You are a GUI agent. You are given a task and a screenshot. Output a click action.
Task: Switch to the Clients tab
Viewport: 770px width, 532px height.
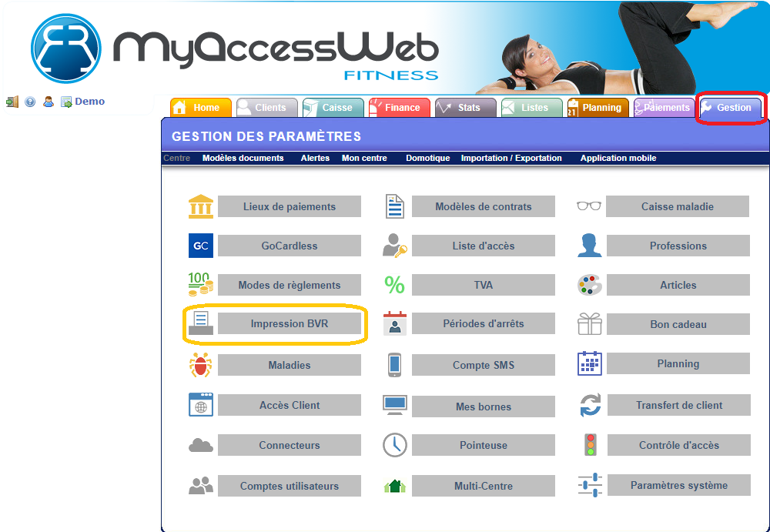pos(267,108)
